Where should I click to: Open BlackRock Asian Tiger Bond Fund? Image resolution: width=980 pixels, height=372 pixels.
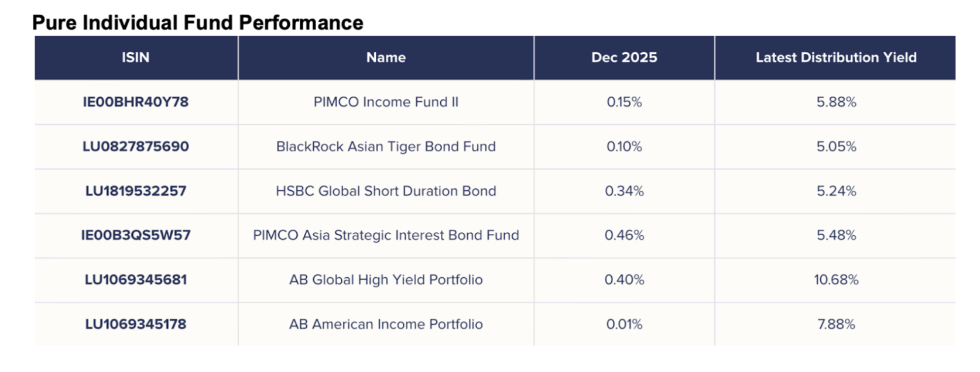tap(386, 146)
